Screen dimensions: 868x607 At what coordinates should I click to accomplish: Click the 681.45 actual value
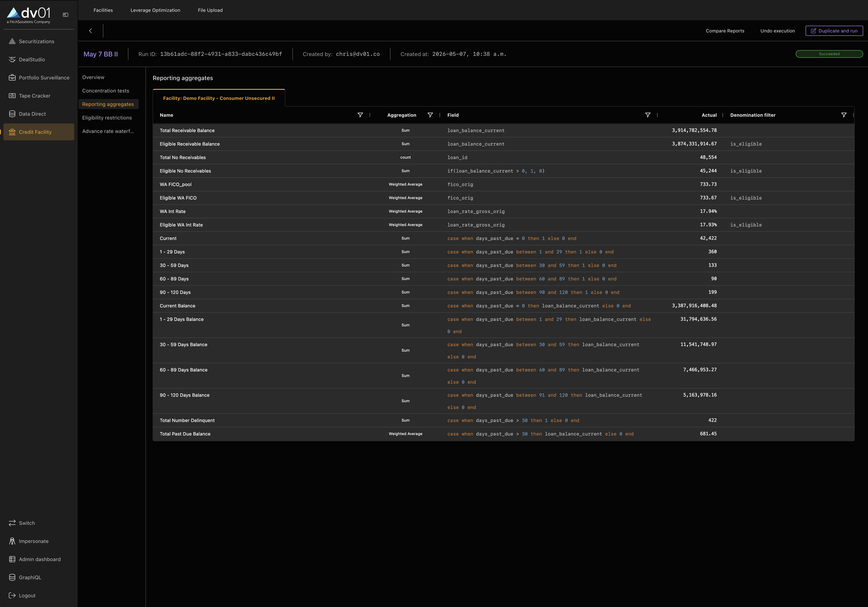coord(708,434)
